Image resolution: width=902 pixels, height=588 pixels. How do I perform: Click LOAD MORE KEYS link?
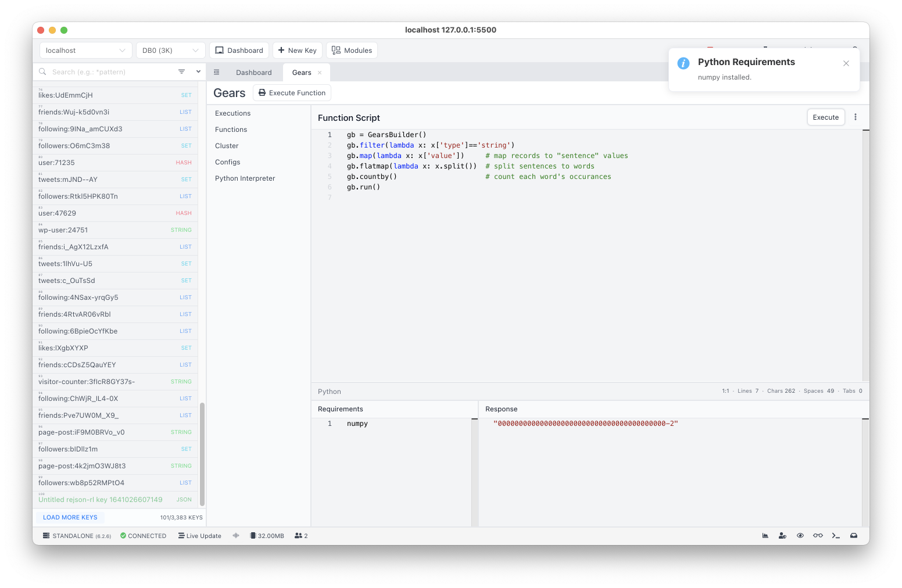(x=70, y=518)
